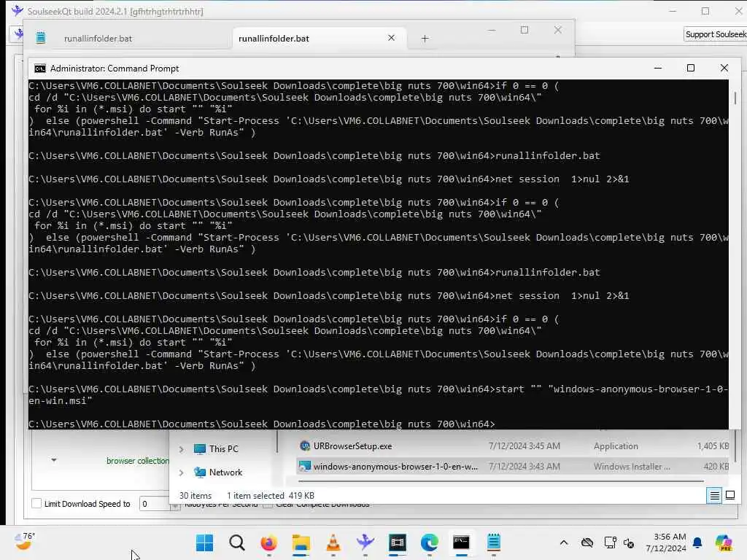
Task: Open the clock showing 3:56 AM
Action: 666,542
